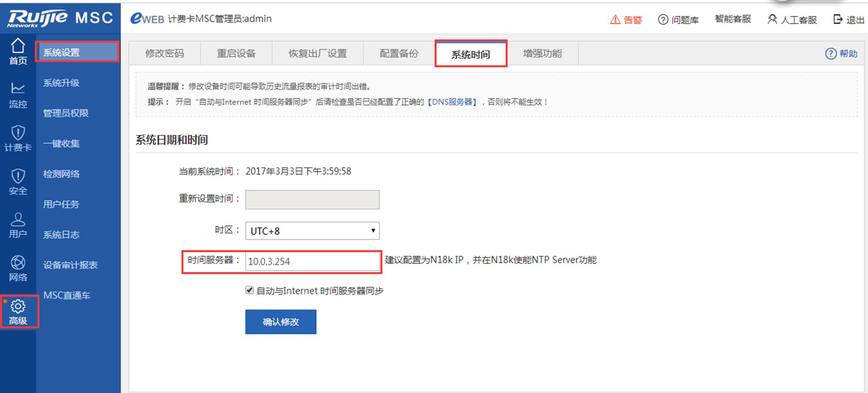Open the 【DNS服务器】 link

(452, 102)
